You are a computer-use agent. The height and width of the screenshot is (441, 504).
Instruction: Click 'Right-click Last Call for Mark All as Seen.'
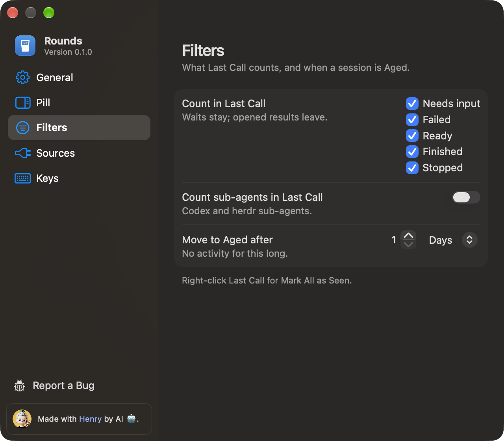tap(267, 281)
